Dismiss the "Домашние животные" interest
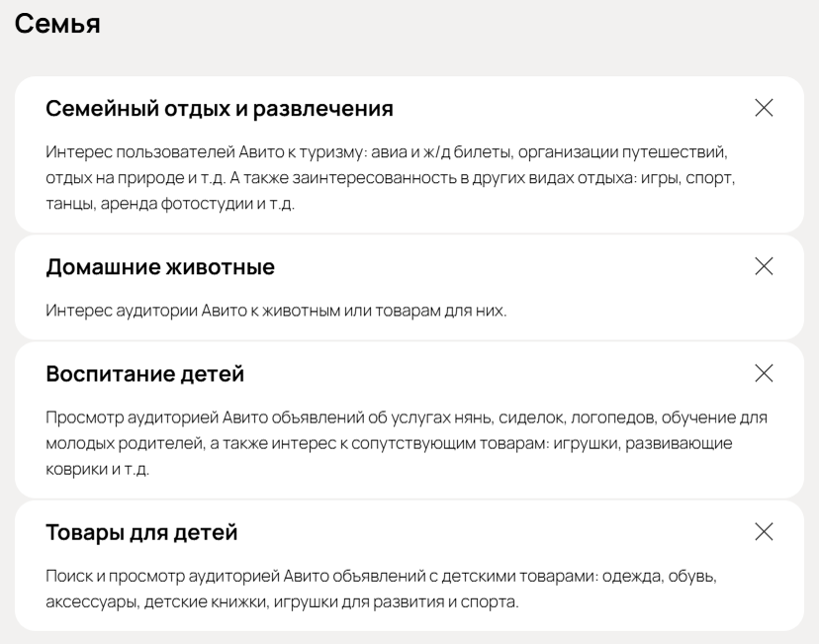819x644 pixels. pos(764,266)
